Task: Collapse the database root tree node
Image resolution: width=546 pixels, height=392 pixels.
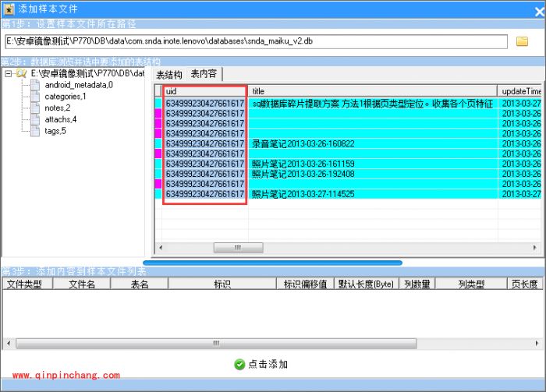Action: pyautogui.click(x=8, y=73)
